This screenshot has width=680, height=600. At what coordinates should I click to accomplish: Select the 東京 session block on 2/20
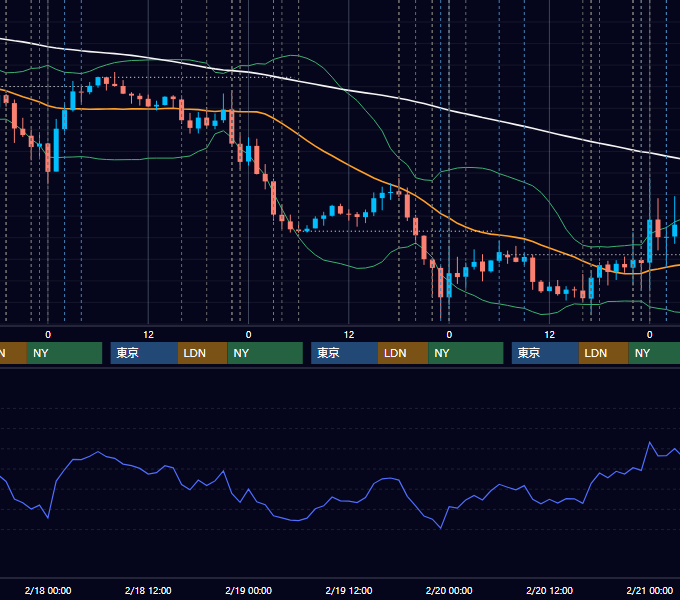pos(545,353)
